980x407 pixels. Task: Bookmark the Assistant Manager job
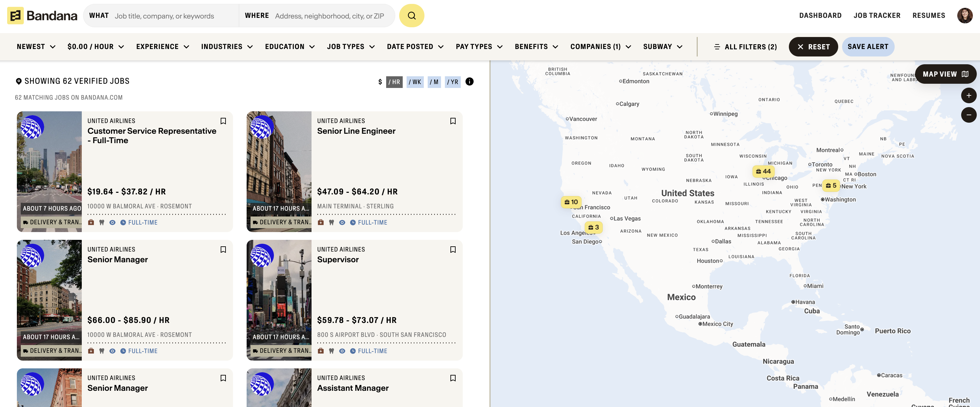[453, 378]
